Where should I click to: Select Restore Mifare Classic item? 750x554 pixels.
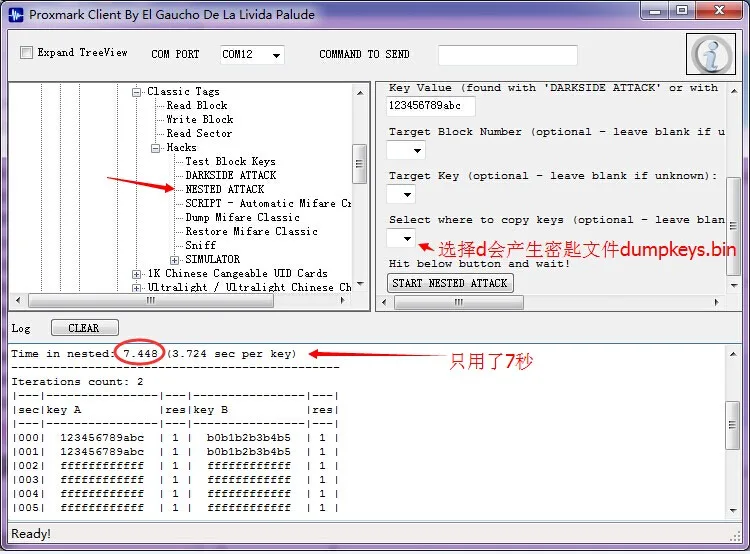(x=251, y=231)
